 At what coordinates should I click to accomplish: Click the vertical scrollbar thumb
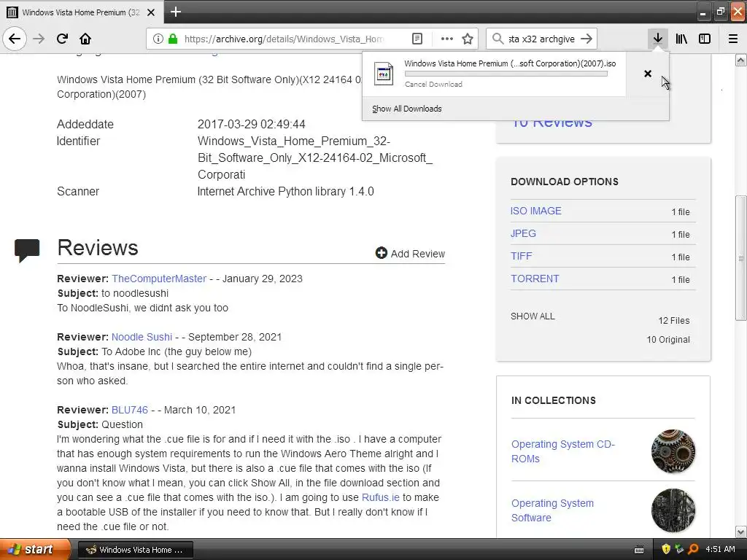tap(740, 257)
